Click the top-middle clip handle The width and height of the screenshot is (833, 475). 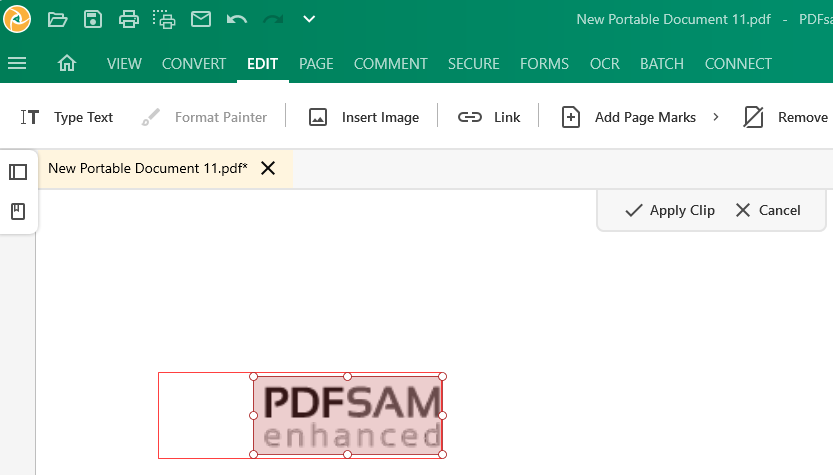347,377
